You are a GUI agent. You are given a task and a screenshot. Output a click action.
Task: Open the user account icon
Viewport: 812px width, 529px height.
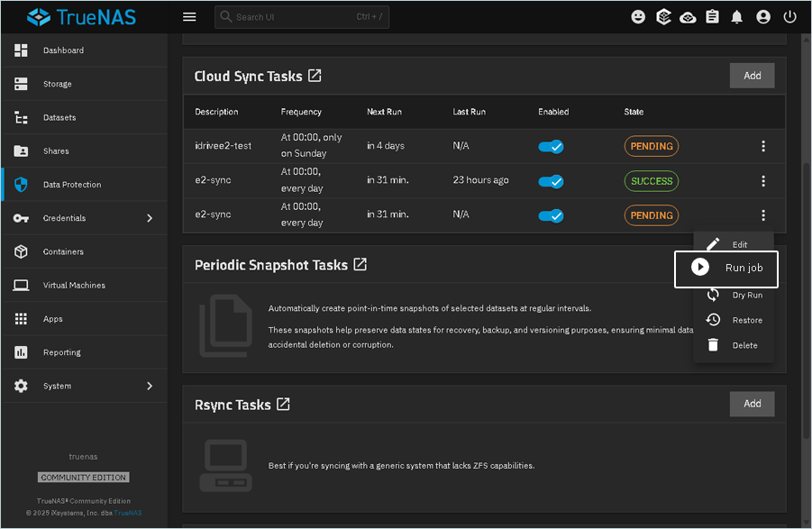coord(763,17)
